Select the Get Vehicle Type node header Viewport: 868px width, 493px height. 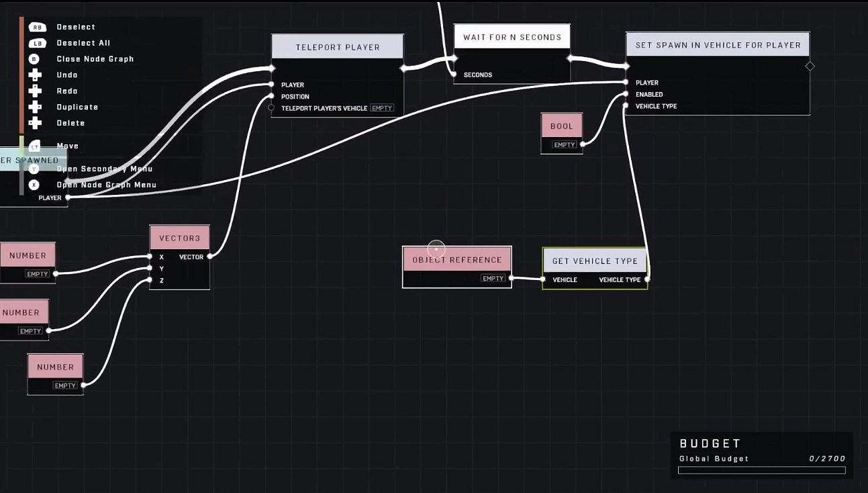click(x=595, y=261)
